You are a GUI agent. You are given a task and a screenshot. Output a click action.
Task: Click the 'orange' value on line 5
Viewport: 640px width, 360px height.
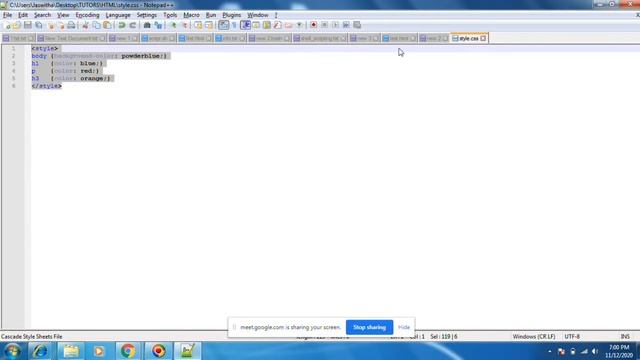point(92,78)
